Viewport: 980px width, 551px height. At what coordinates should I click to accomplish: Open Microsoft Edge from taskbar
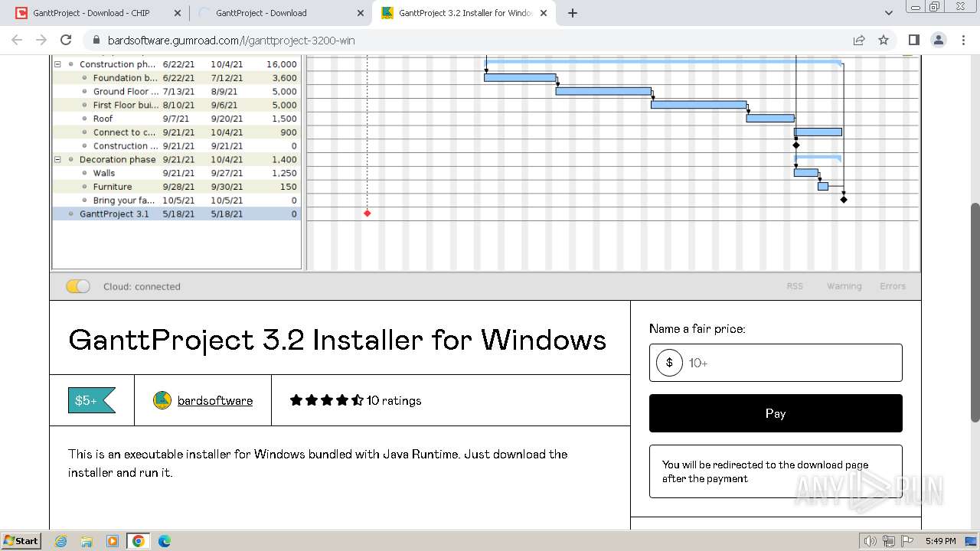[164, 541]
